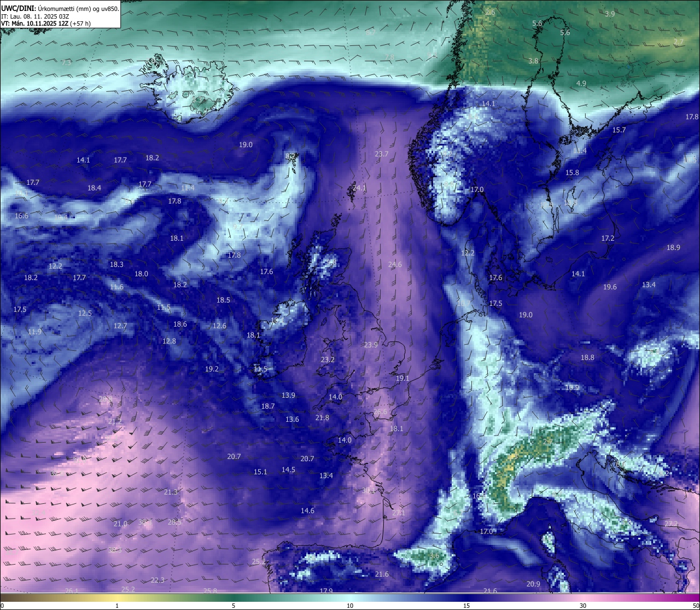
Task: Click the map value 17.9
Action: point(326,591)
